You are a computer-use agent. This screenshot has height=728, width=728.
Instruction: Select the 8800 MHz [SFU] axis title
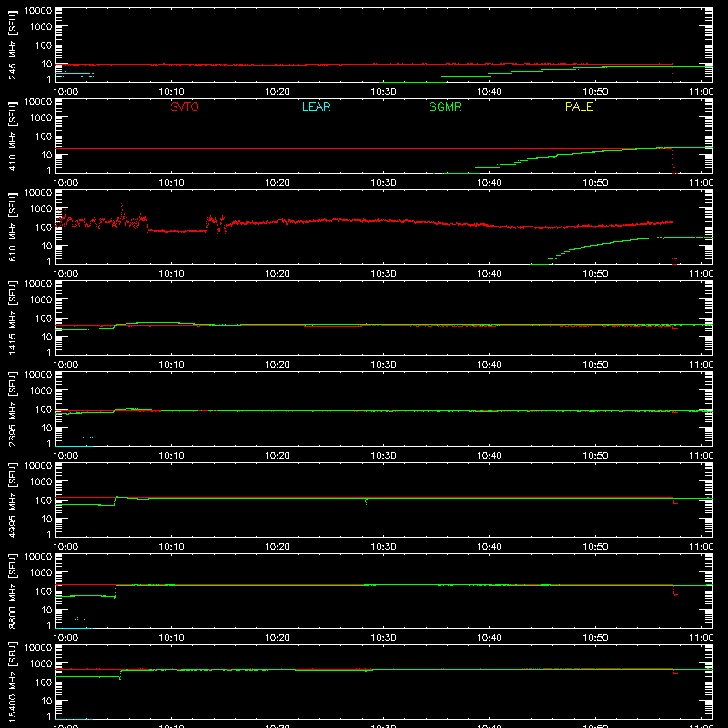[x=12, y=591]
